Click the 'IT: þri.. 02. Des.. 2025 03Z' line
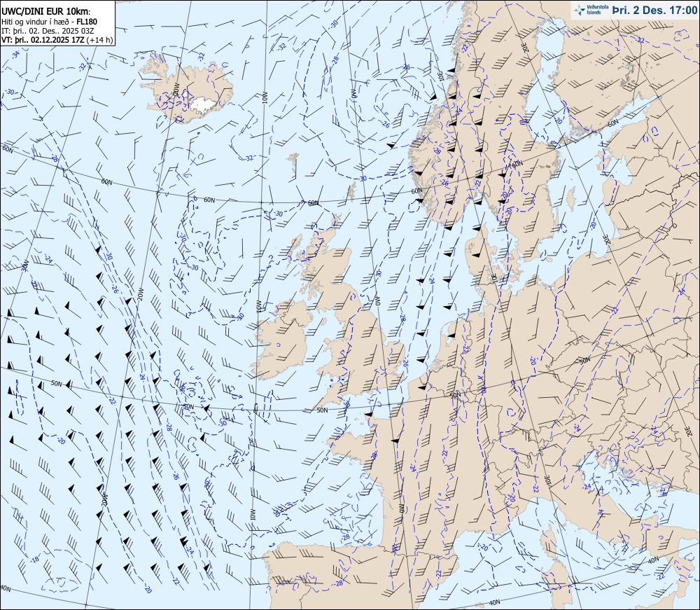This screenshot has height=610, width=700. coord(48,30)
